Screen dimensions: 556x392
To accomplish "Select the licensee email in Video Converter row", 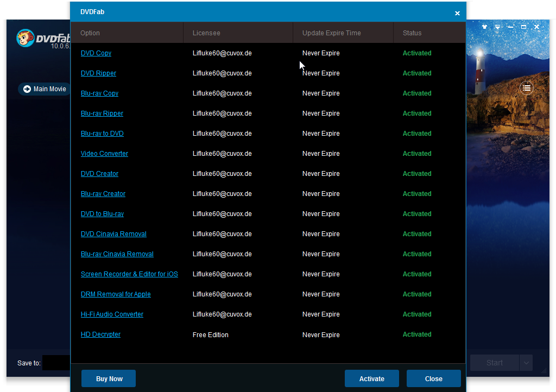I will [222, 154].
